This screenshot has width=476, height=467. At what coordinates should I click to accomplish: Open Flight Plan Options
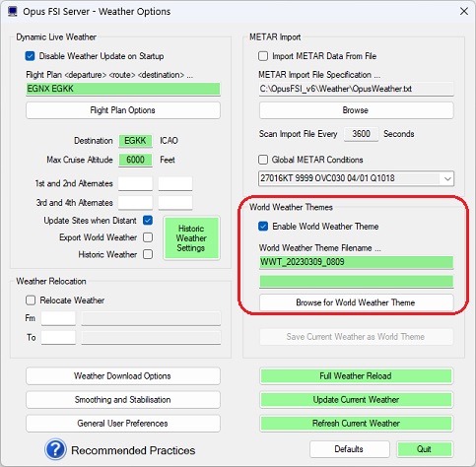pyautogui.click(x=123, y=110)
